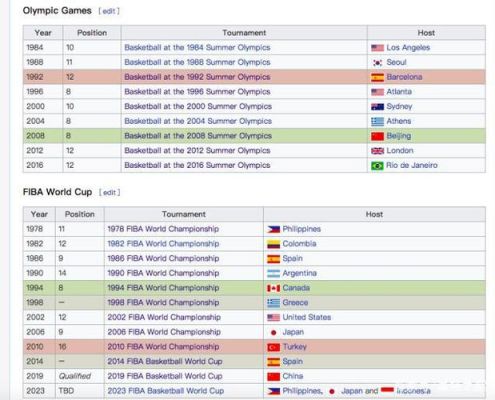Viewport: 495px width, 400px height.
Task: Open the edit link for FIBA World Cup
Action: pos(109,192)
